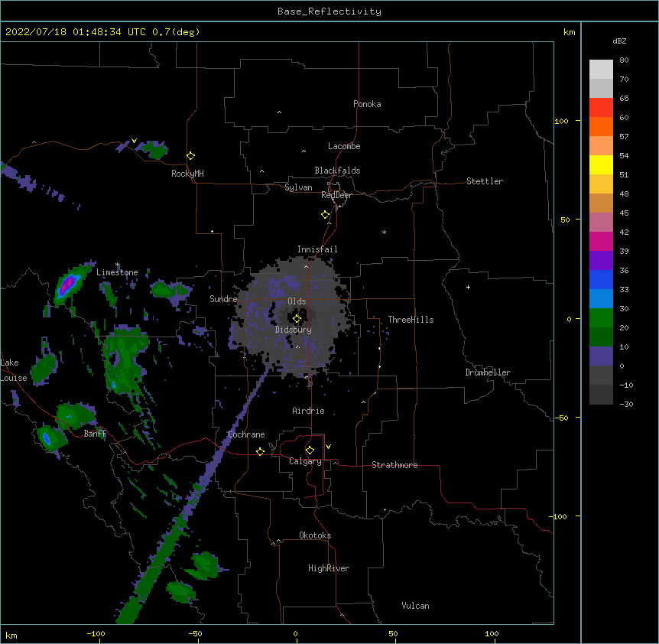Select the yellow swatch between 54 and 51 dBZ
Screen dimensions: 659x644
pyautogui.click(x=601, y=164)
